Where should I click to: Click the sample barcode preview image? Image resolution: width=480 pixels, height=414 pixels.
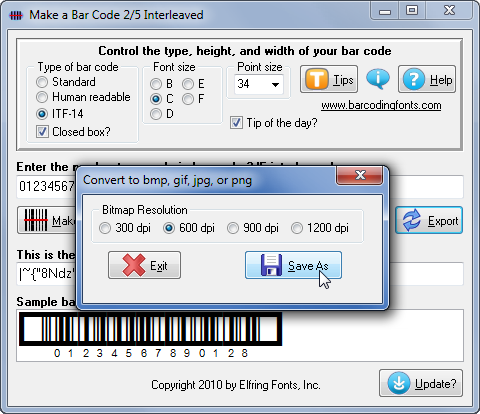coord(151,335)
